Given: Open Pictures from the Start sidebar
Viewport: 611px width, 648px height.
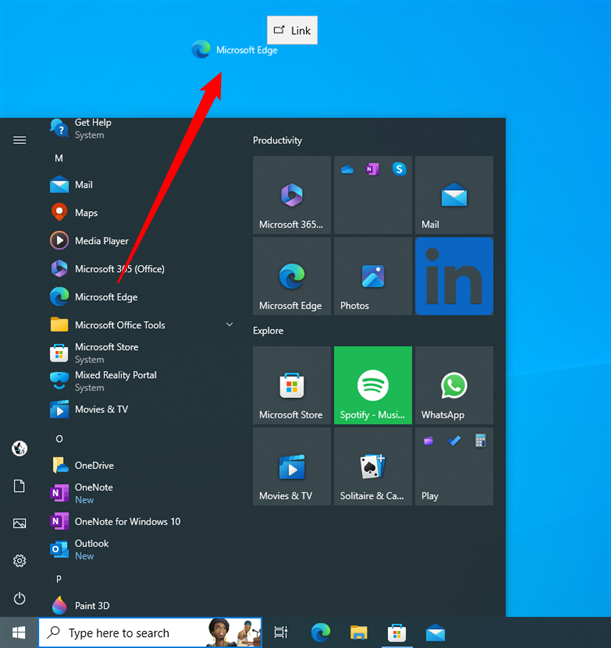Looking at the screenshot, I should (19, 524).
